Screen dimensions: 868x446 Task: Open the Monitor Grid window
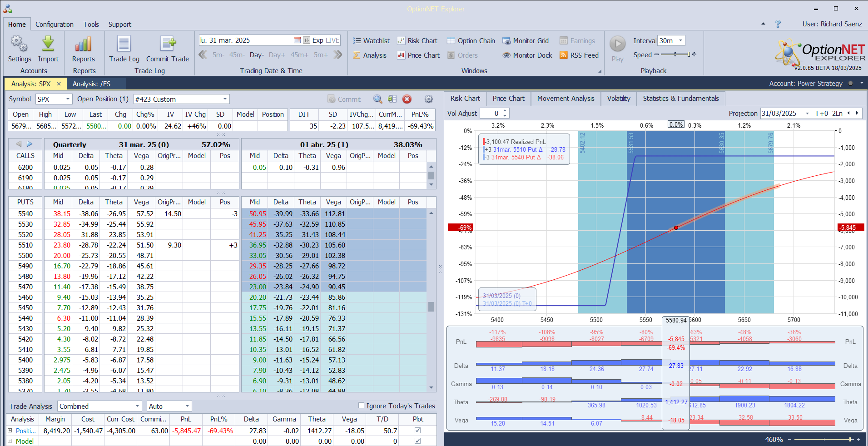[x=526, y=40]
